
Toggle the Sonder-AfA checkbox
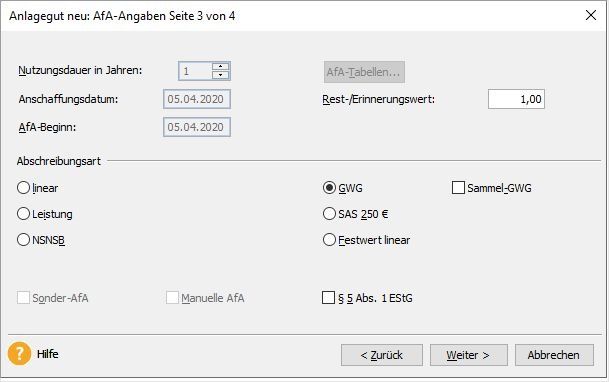23,298
